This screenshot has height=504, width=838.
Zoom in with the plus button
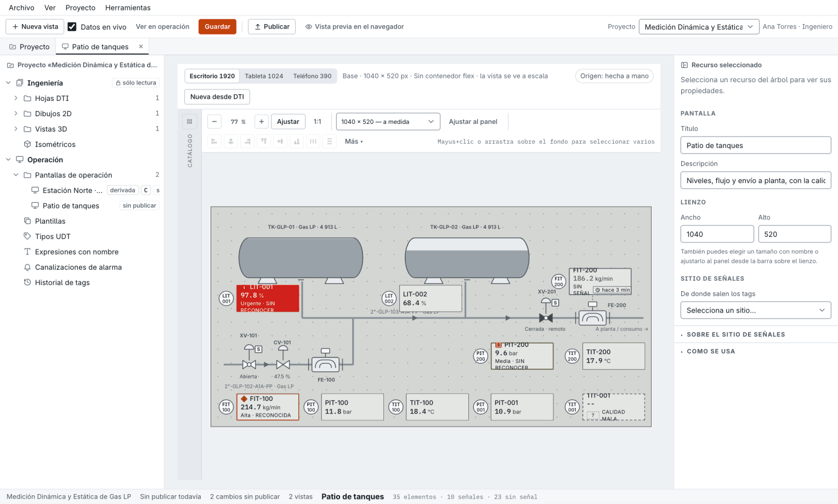262,122
